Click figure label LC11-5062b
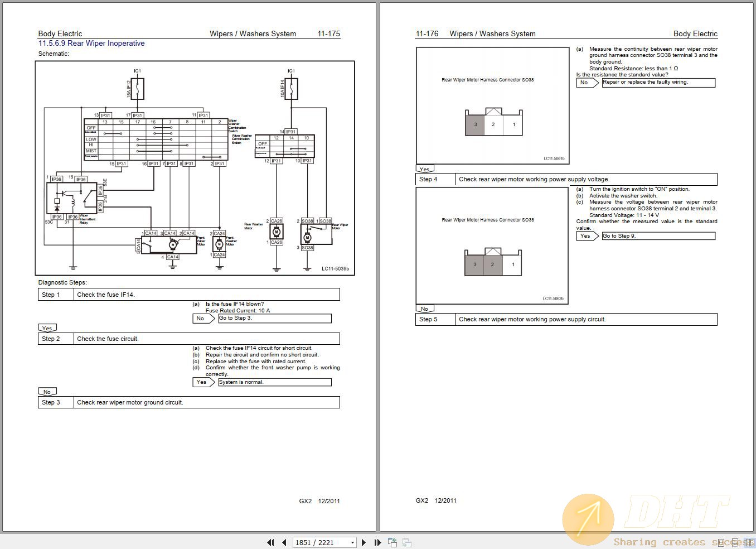This screenshot has height=549, width=756. coord(553,298)
